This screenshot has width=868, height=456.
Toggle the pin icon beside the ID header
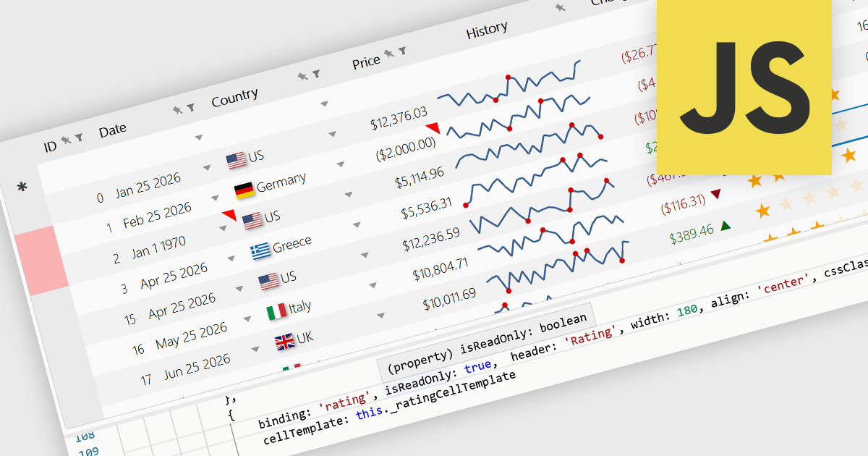(x=66, y=139)
